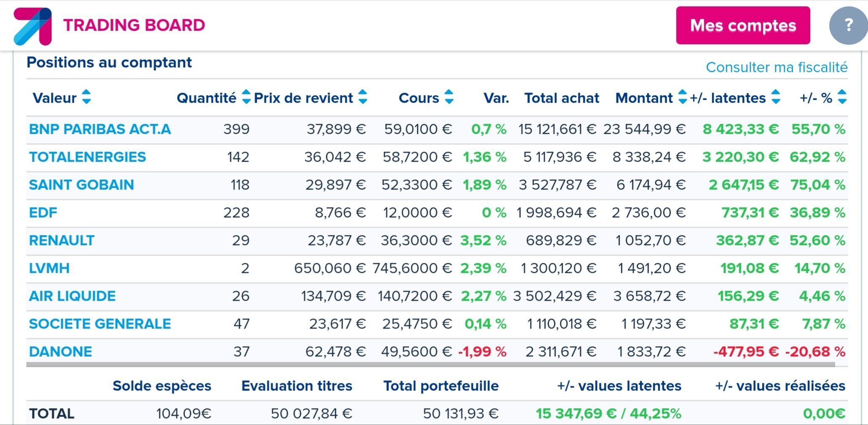
Task: Sort table by Valeur column arrows
Action: tap(86, 97)
